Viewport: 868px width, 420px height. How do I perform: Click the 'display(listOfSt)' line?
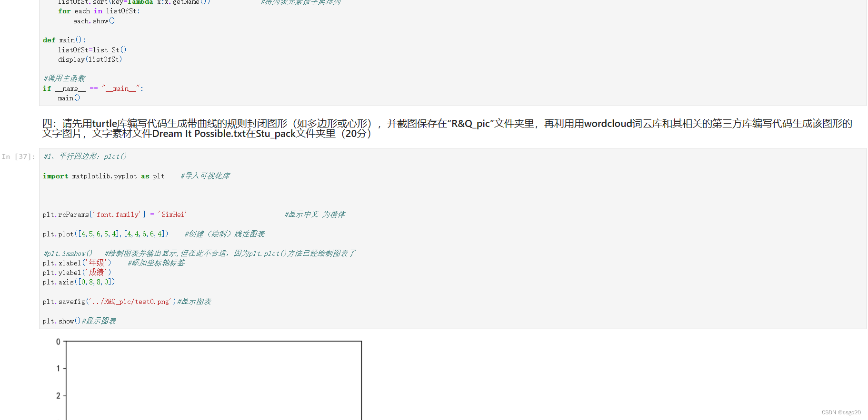click(90, 59)
